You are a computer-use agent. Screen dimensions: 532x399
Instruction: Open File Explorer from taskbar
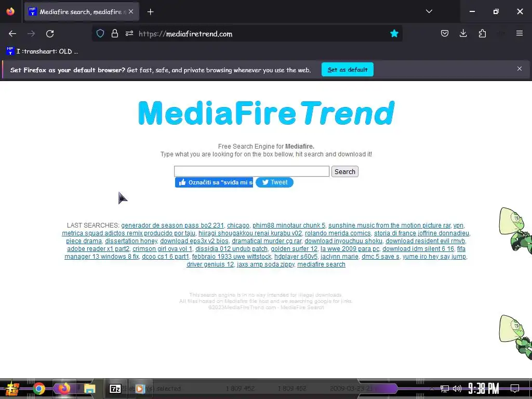click(89, 389)
